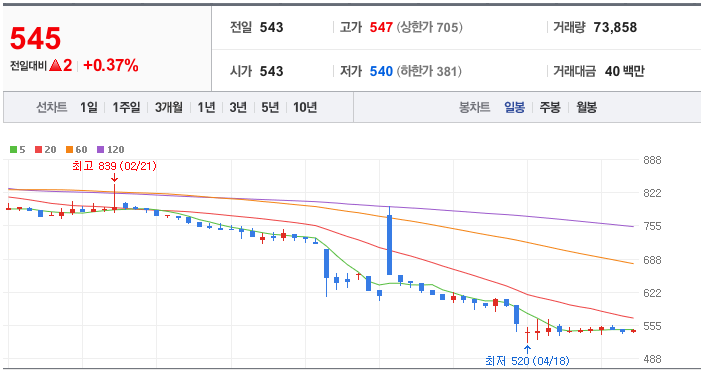This screenshot has height=372, width=701.
Task: Display the 10년 line chart
Action: (305, 107)
